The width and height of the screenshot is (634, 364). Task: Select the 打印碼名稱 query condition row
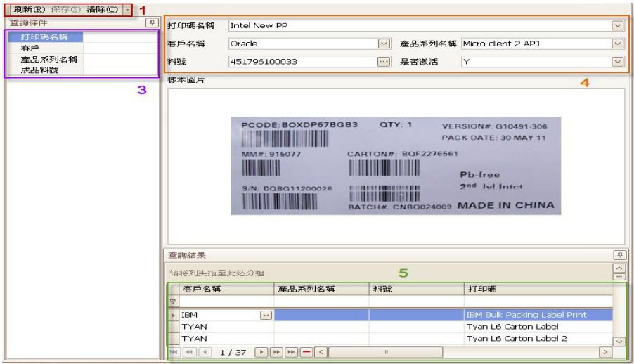[x=45, y=37]
